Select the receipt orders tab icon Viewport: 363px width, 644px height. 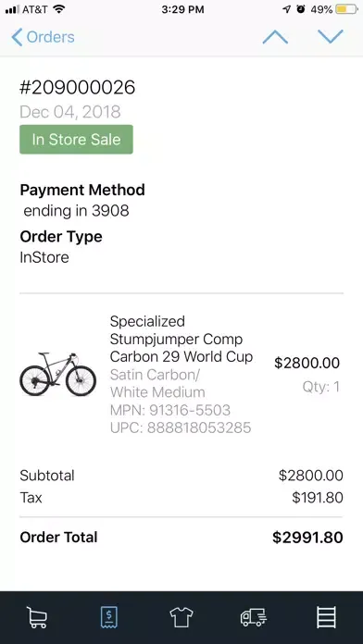(x=109, y=617)
